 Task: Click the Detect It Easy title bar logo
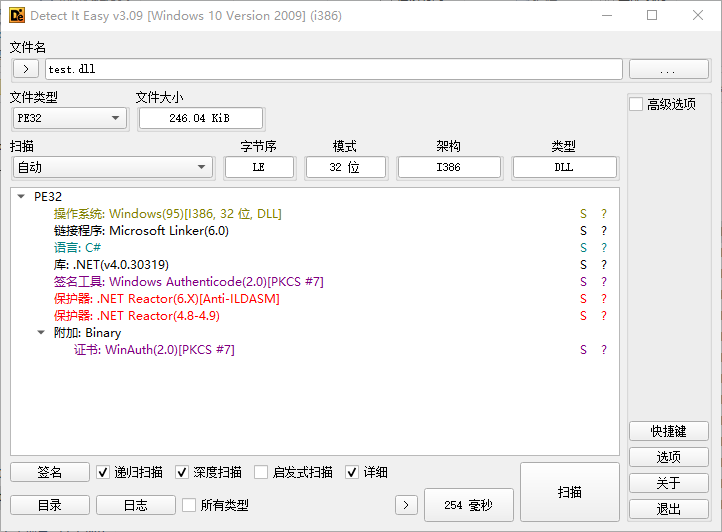tap(17, 15)
